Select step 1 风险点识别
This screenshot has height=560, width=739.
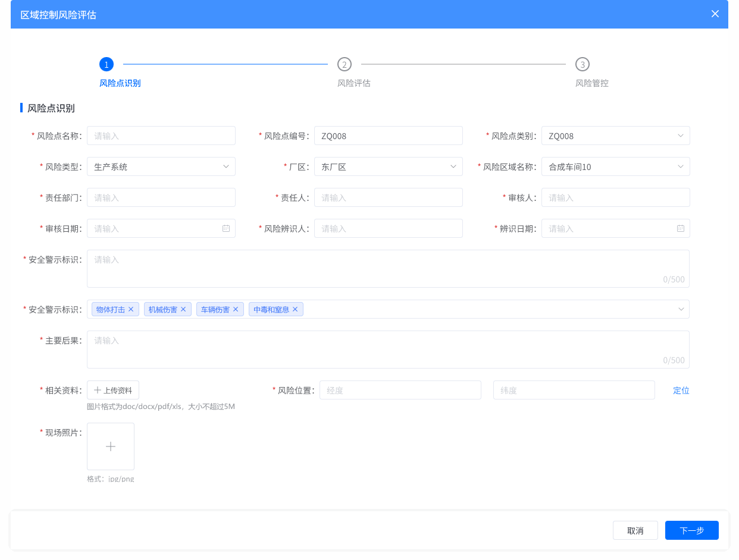tap(107, 64)
